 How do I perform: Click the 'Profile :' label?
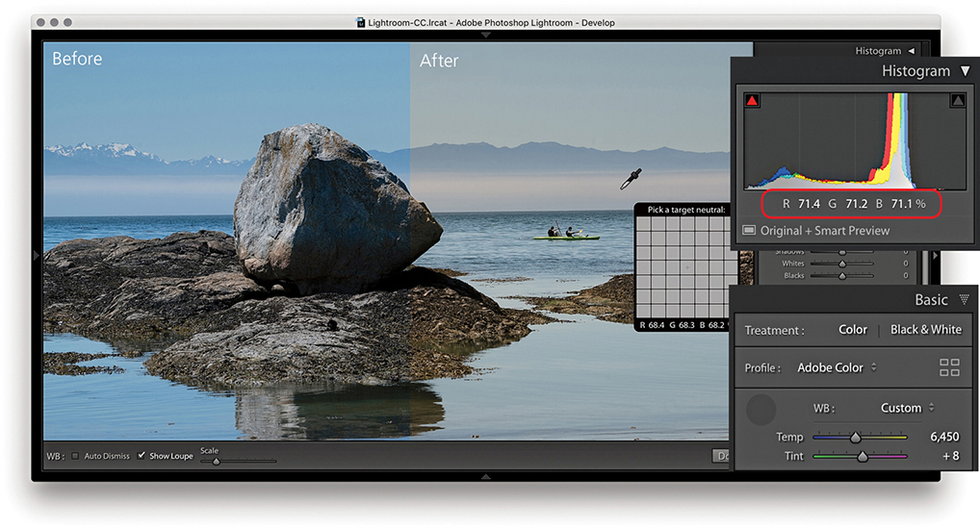762,367
